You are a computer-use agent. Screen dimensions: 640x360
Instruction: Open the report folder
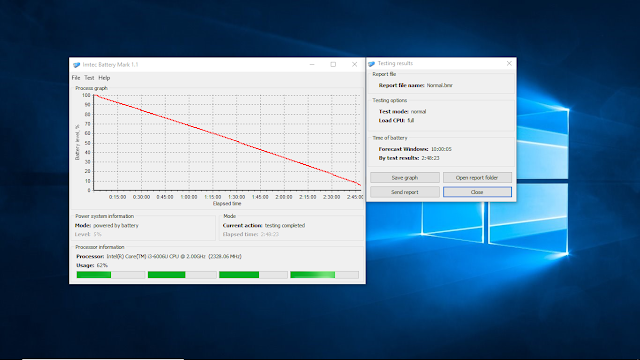point(477,178)
